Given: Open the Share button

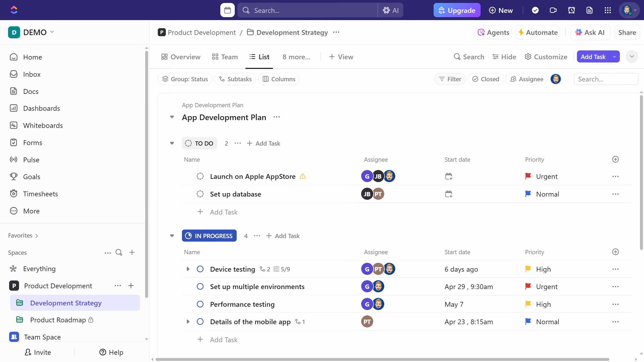Looking at the screenshot, I should (627, 32).
